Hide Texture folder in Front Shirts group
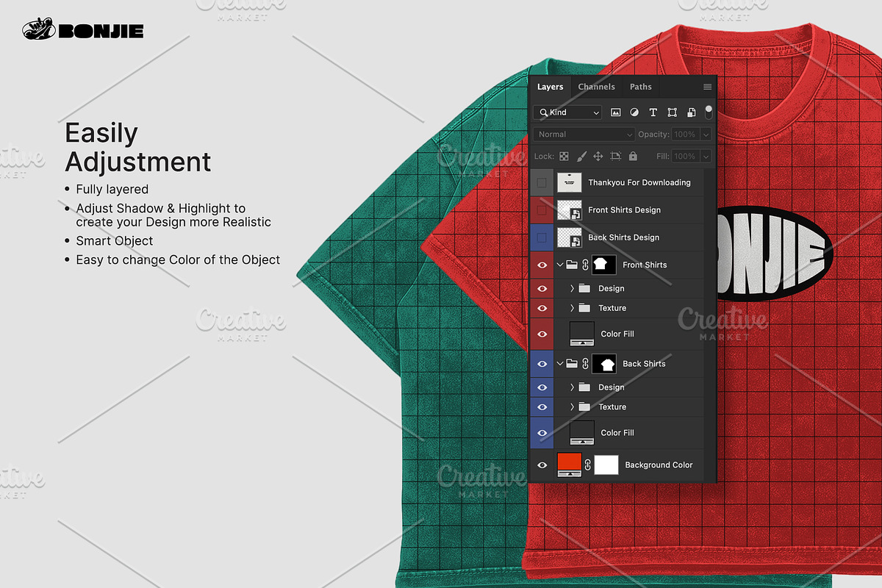Viewport: 882px width, 588px height. pos(542,308)
